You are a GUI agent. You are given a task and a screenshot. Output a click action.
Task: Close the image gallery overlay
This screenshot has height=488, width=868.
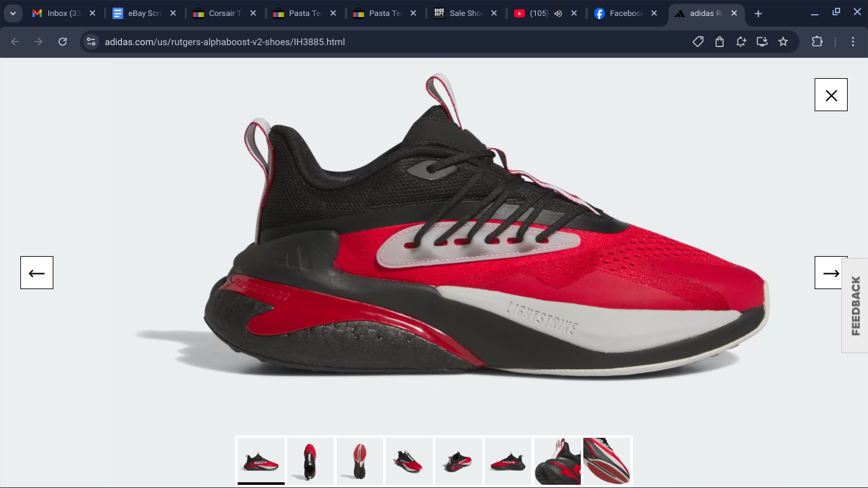tap(831, 95)
